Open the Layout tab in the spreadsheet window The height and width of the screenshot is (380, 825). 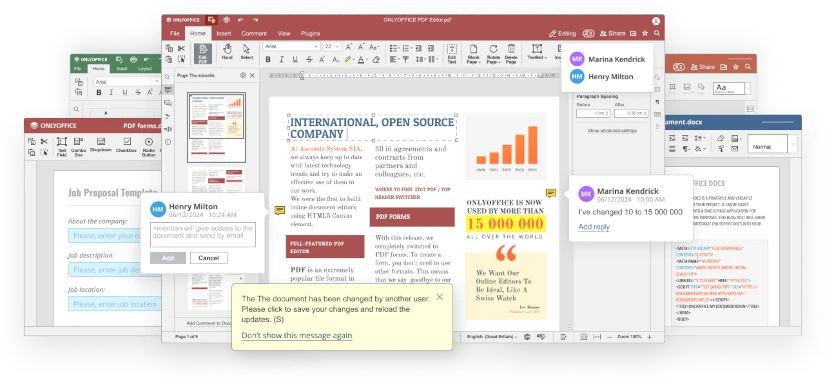(x=145, y=68)
